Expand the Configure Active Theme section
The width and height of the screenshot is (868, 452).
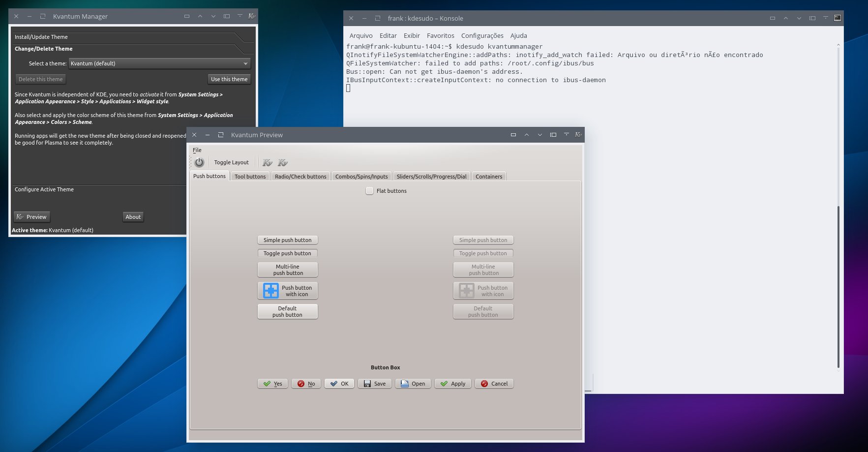(98, 189)
